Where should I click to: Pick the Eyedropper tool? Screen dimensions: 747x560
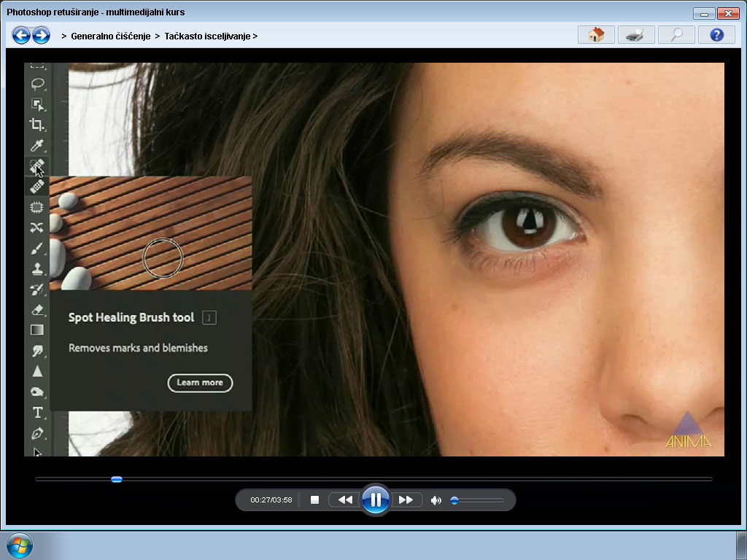coord(37,145)
